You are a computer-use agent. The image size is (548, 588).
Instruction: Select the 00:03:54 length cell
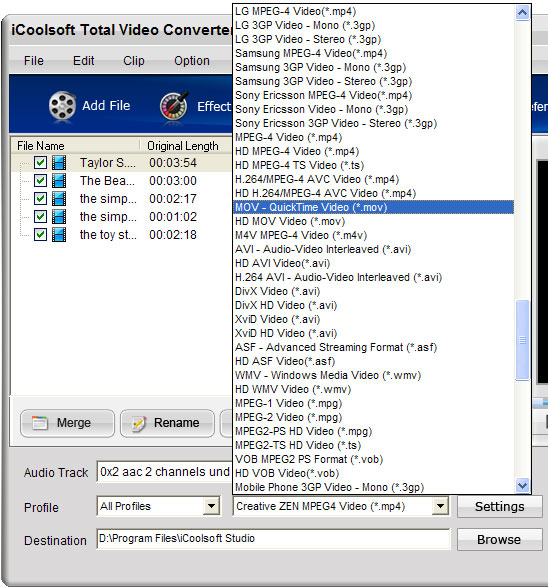coord(173,163)
